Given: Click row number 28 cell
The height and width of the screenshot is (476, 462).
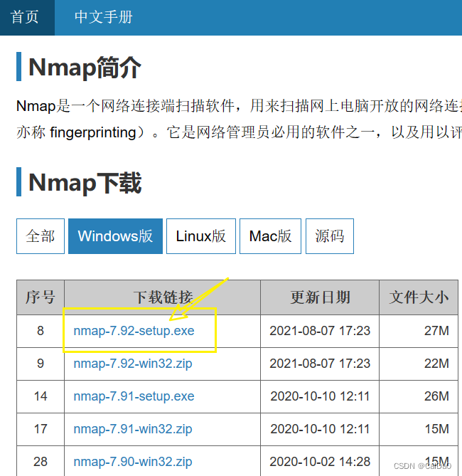Looking at the screenshot, I should [x=41, y=462].
